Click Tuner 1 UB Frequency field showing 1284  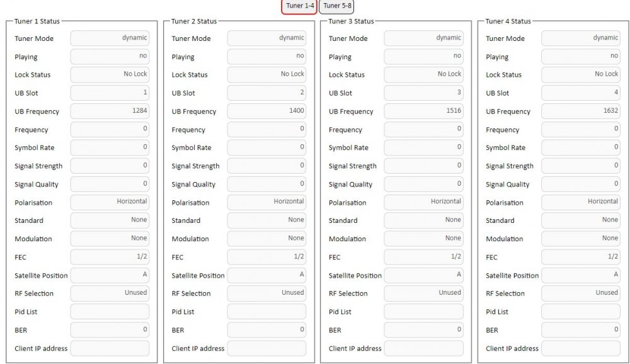[x=110, y=111]
